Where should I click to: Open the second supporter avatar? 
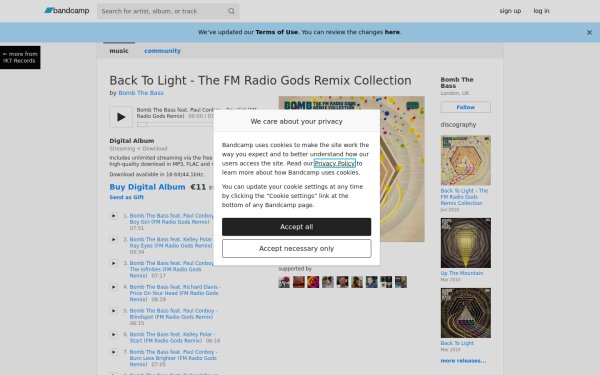pyautogui.click(x=299, y=282)
